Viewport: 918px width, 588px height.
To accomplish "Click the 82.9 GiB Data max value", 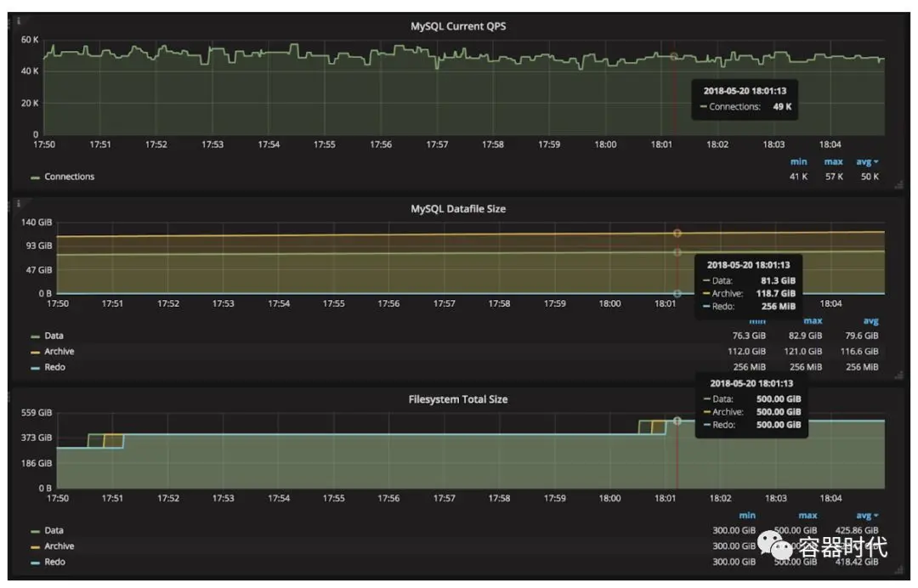I will coord(805,336).
